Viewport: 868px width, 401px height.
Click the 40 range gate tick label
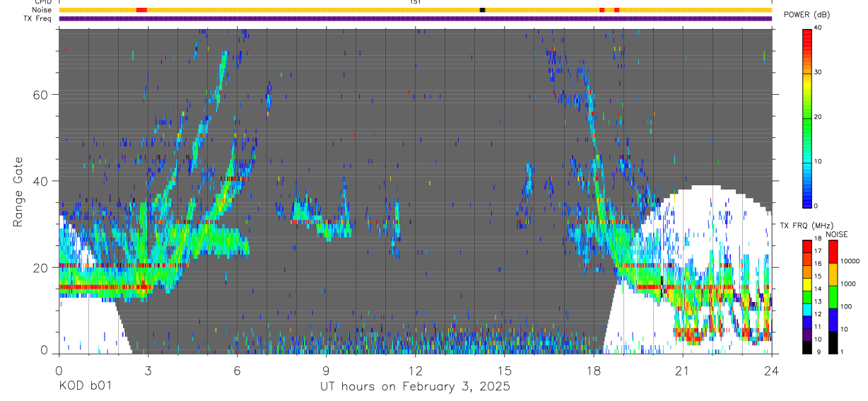point(41,181)
